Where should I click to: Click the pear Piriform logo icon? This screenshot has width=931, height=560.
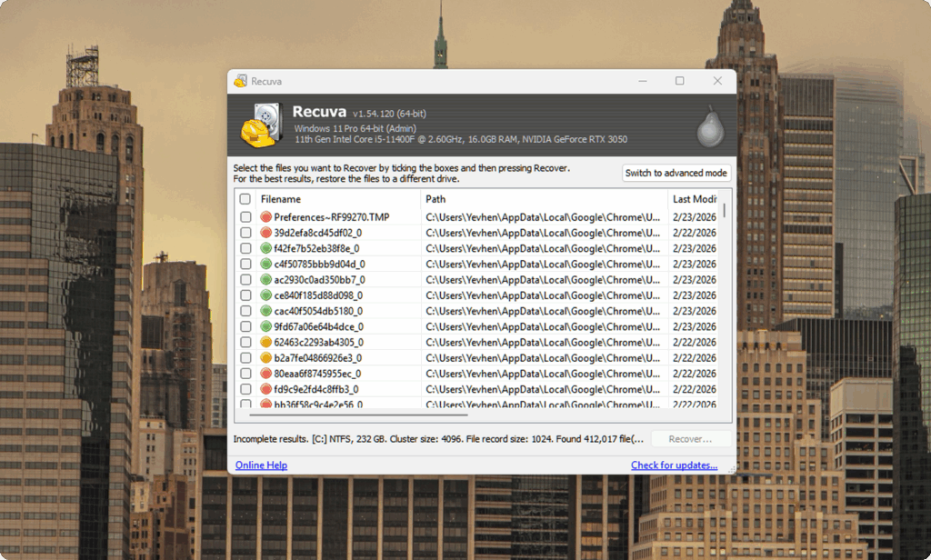(x=710, y=126)
